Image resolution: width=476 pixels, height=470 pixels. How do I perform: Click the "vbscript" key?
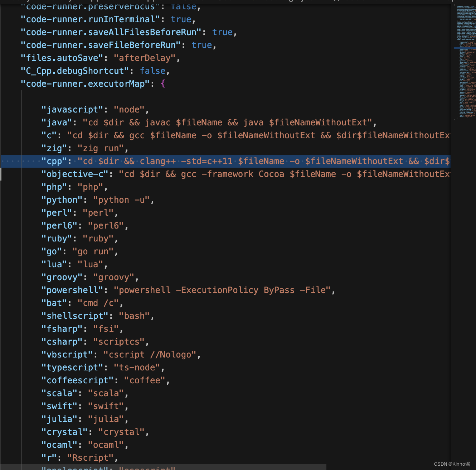(67, 355)
